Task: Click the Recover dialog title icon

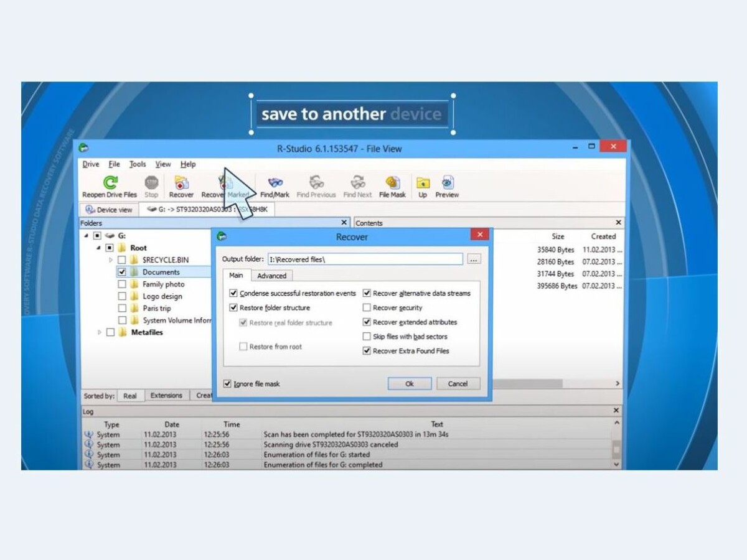Action: [222, 236]
